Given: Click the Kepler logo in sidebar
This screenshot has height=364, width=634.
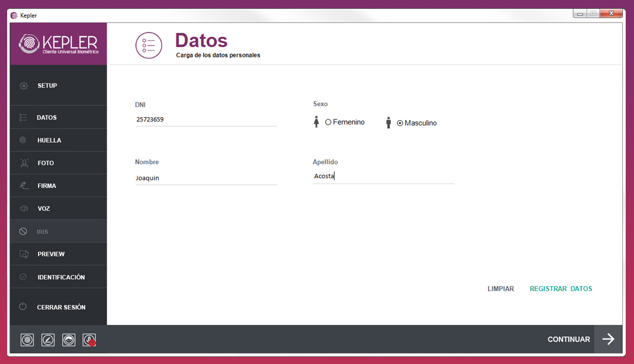Looking at the screenshot, I should (x=58, y=44).
